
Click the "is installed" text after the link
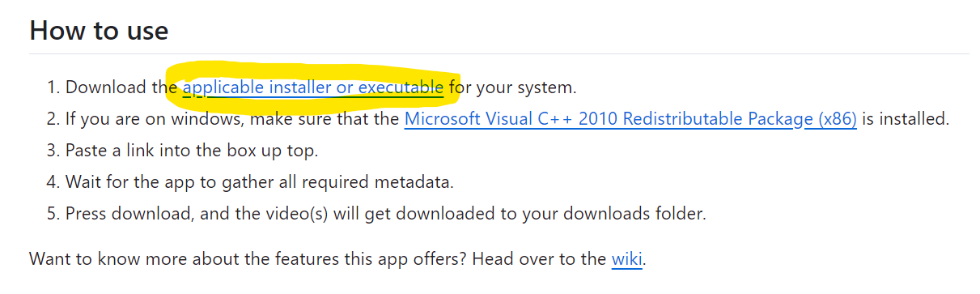[x=905, y=119]
